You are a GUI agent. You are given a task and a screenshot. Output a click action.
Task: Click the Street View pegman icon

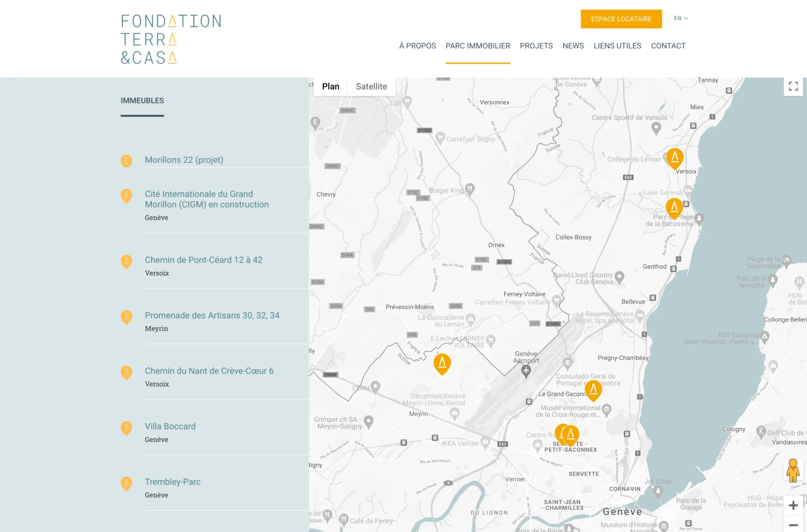pos(793,471)
